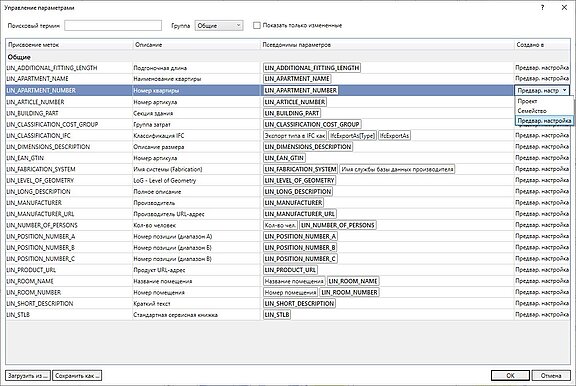Click the Отмена button

[551, 375]
